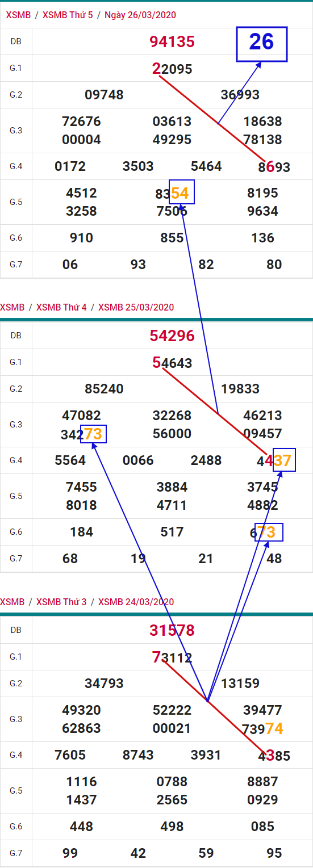Click the blue boxed number 26
This screenshot has height=868, width=313.
262,44
